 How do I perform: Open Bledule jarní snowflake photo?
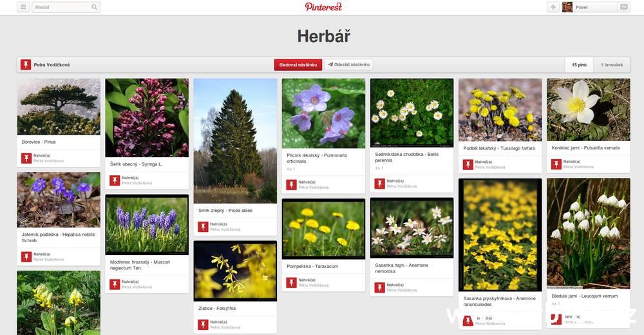589,233
